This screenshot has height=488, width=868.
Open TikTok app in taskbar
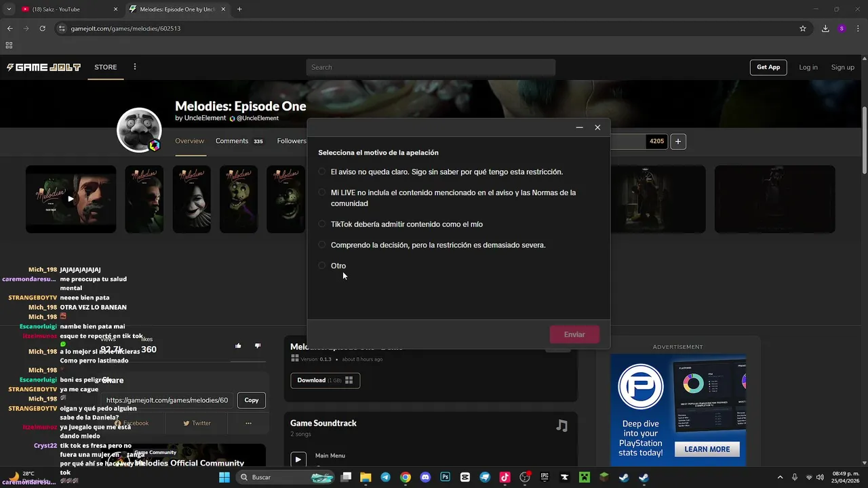(x=505, y=477)
